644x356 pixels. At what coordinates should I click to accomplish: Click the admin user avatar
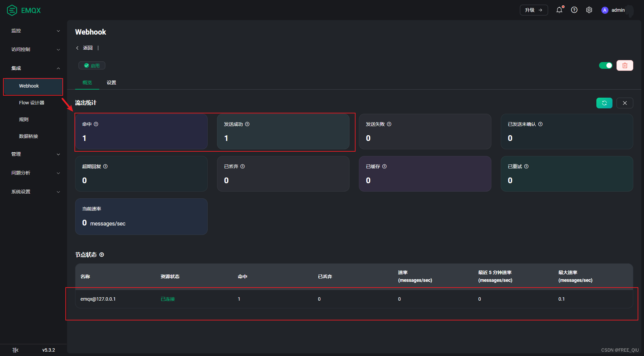[x=605, y=10]
